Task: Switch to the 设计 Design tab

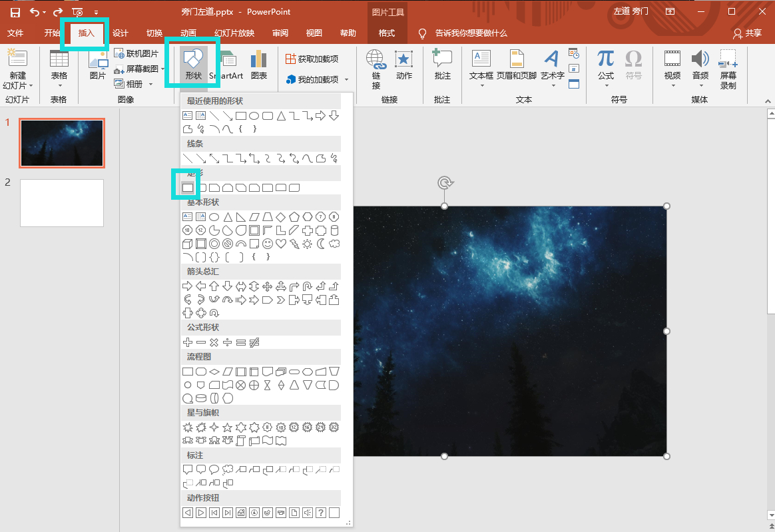Action: tap(120, 33)
